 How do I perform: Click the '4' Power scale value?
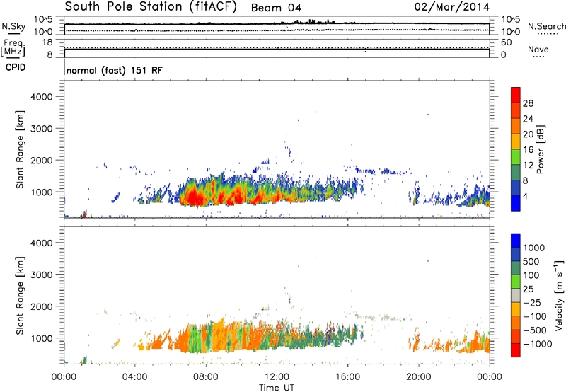pyautogui.click(x=525, y=196)
